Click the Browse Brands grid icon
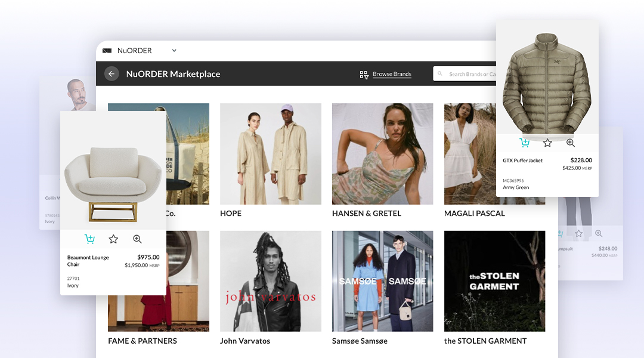This screenshot has height=358, width=644. coord(364,75)
